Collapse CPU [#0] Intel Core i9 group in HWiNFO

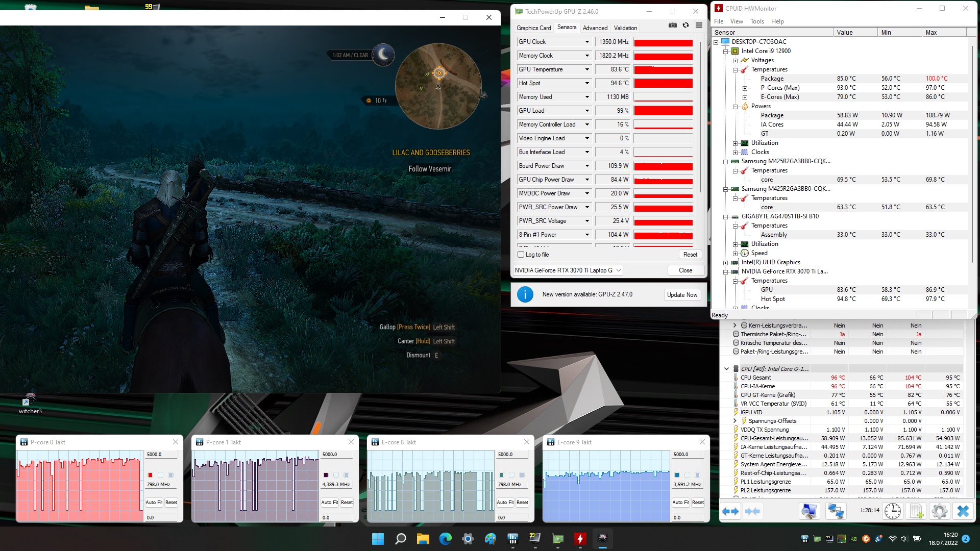(x=726, y=368)
